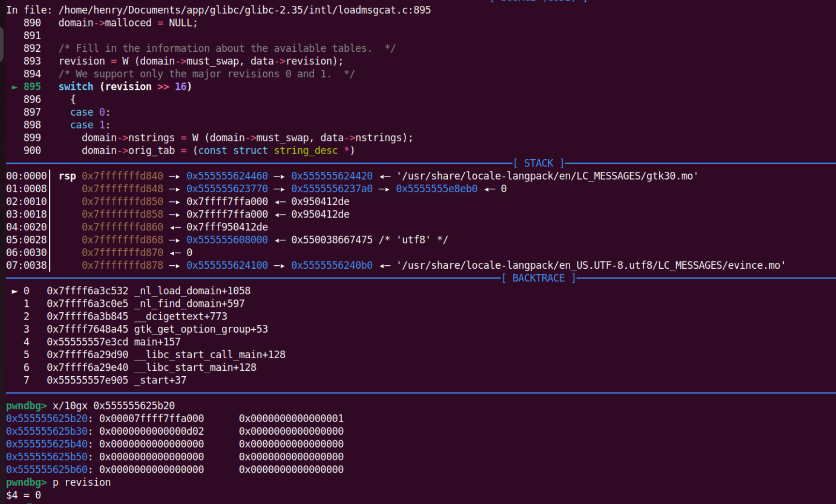The image size is (836, 504).
Task: Click memory address 0x555555625b30 in dump
Action: pos(47,431)
